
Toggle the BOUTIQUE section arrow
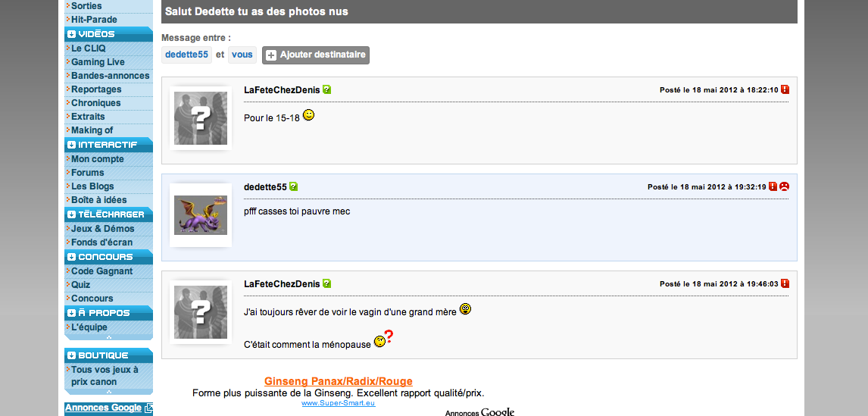[71, 355]
